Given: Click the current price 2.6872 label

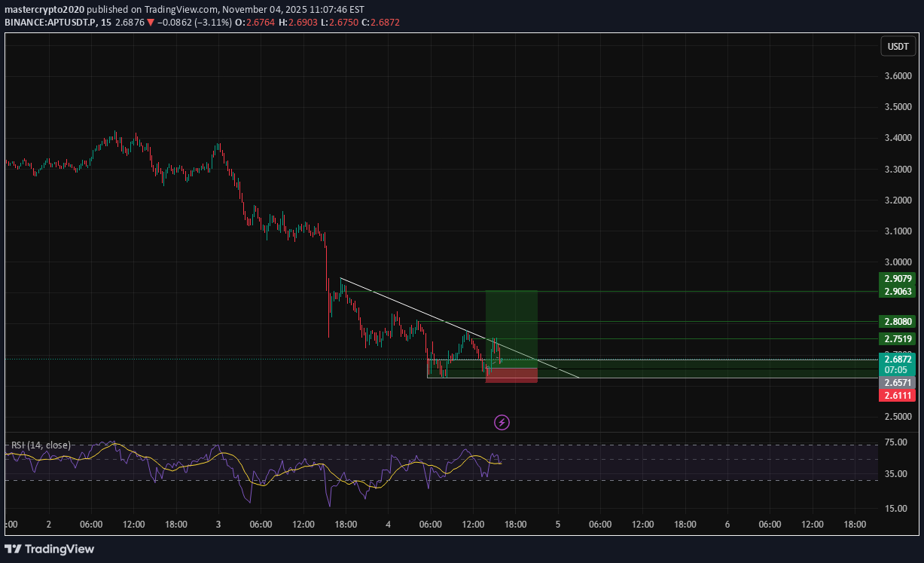Looking at the screenshot, I should pyautogui.click(x=897, y=360).
